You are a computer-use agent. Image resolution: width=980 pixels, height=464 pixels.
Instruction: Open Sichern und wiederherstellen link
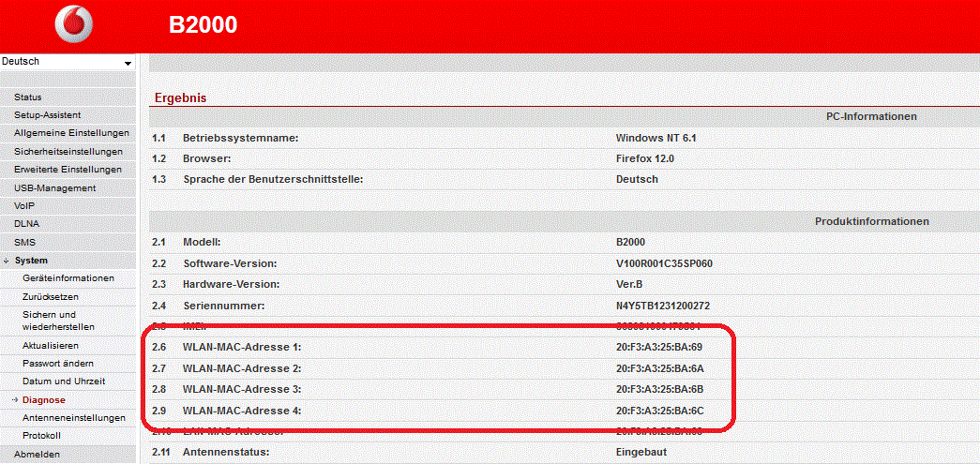click(x=58, y=321)
